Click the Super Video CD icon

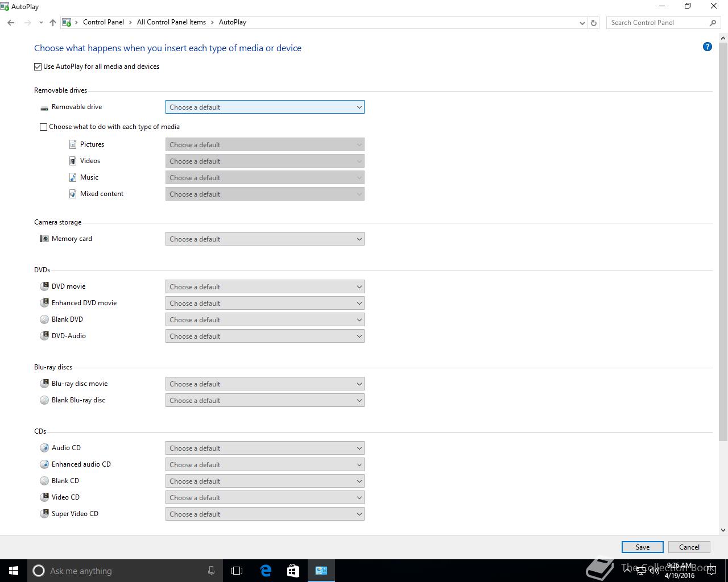44,514
